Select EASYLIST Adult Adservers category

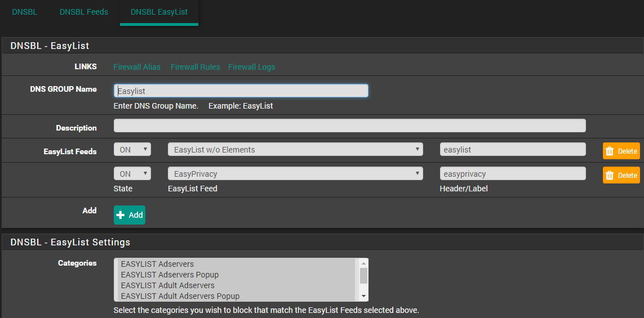click(x=236, y=285)
